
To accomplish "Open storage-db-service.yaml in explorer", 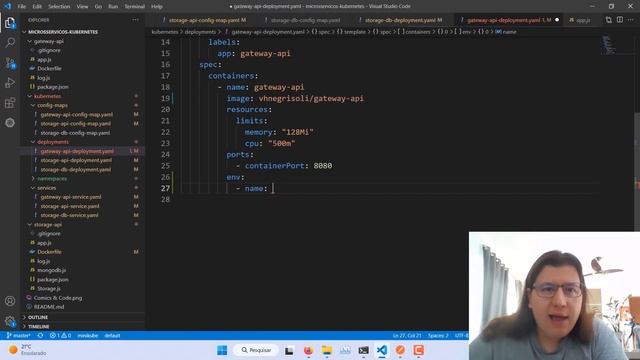I will (69, 215).
